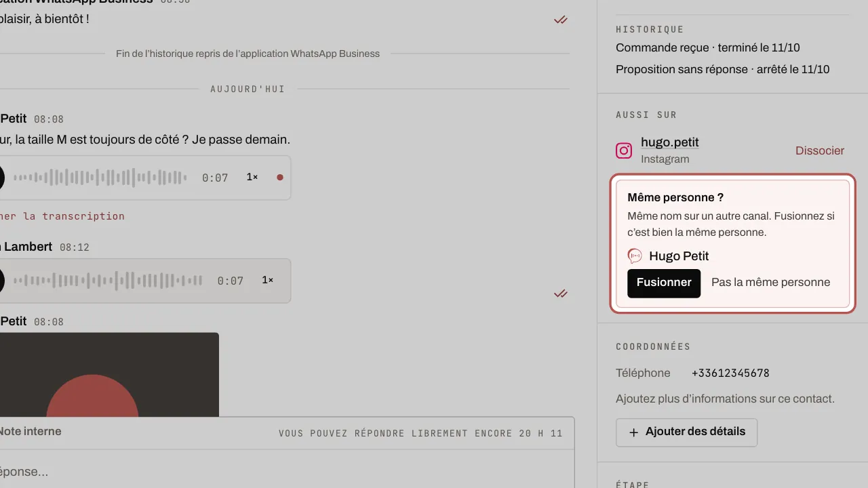This screenshot has width=868, height=488.
Task: Click read receipt checkmarks on à bientôt message
Action: 560,20
